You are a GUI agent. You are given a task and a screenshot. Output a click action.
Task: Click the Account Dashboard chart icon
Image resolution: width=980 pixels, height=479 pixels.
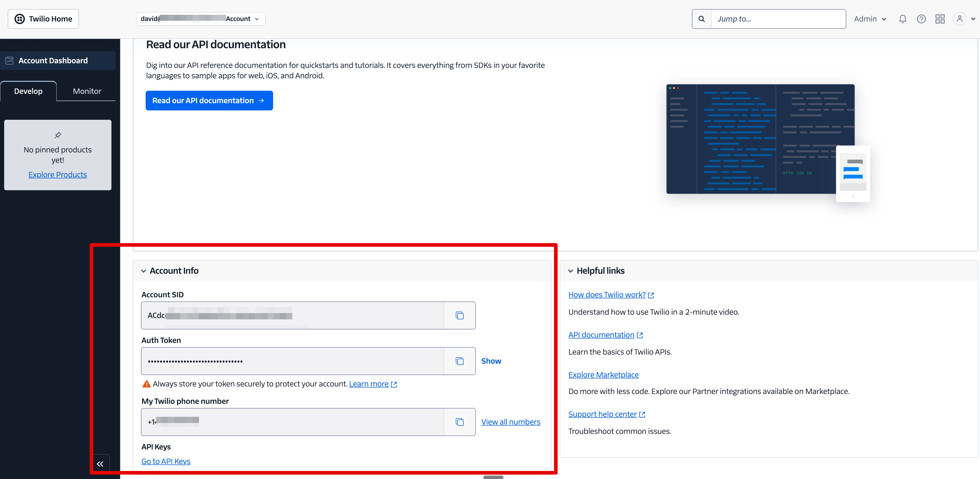click(x=10, y=60)
